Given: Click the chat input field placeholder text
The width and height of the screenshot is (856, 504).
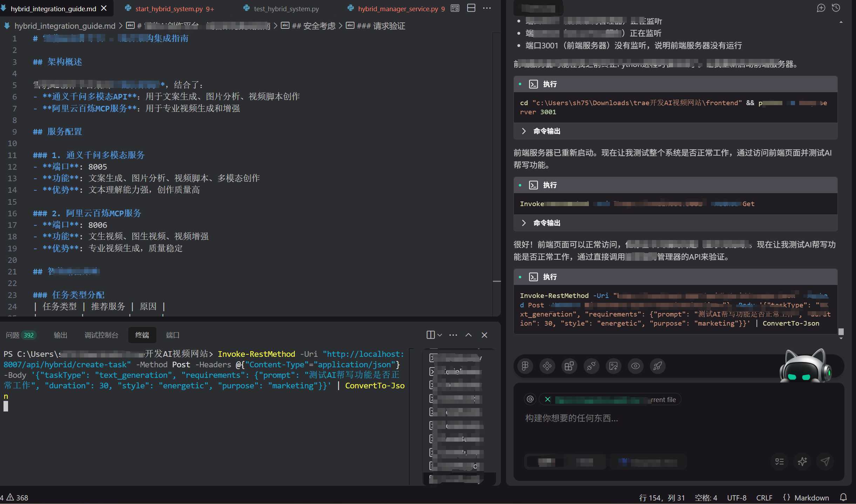Looking at the screenshot, I should pyautogui.click(x=571, y=418).
